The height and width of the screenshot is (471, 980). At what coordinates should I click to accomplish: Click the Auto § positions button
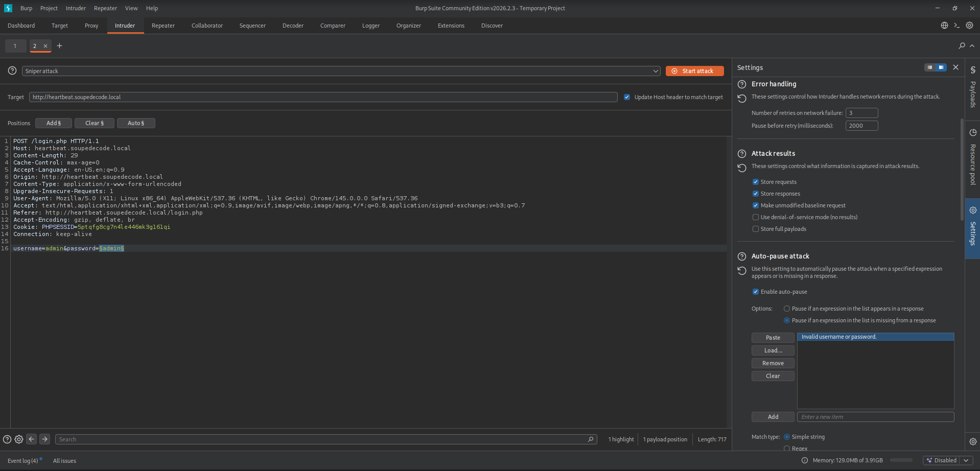coord(136,123)
